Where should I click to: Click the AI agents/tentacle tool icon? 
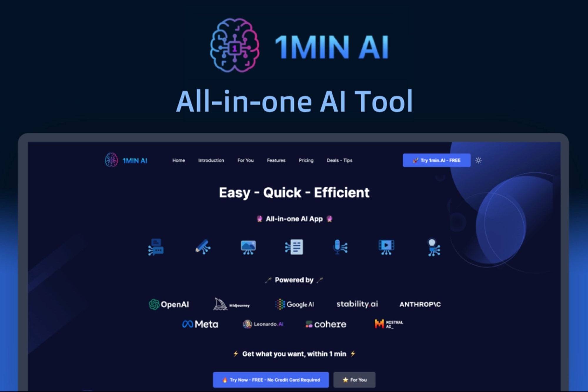(x=432, y=247)
